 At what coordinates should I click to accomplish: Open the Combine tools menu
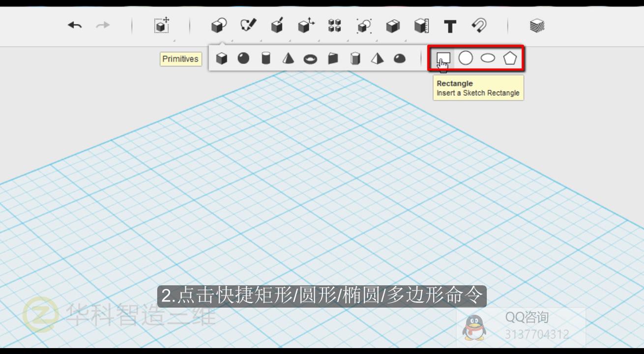(x=393, y=26)
